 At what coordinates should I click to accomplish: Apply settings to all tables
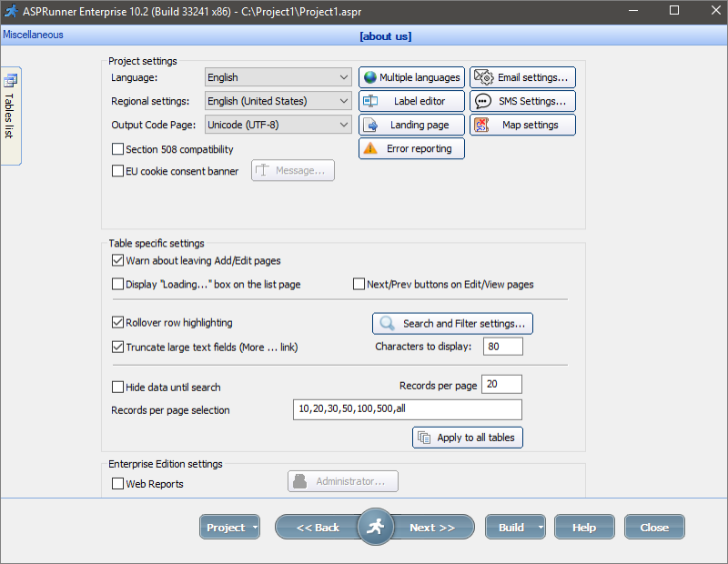467,437
